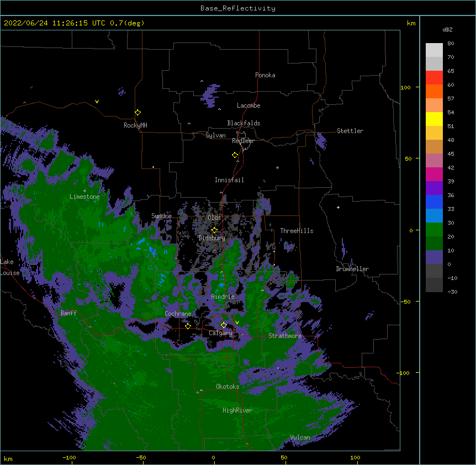Click the white plus marker north of Drumheller
Image resolution: width=476 pixels, height=465 pixels.
click(338, 207)
